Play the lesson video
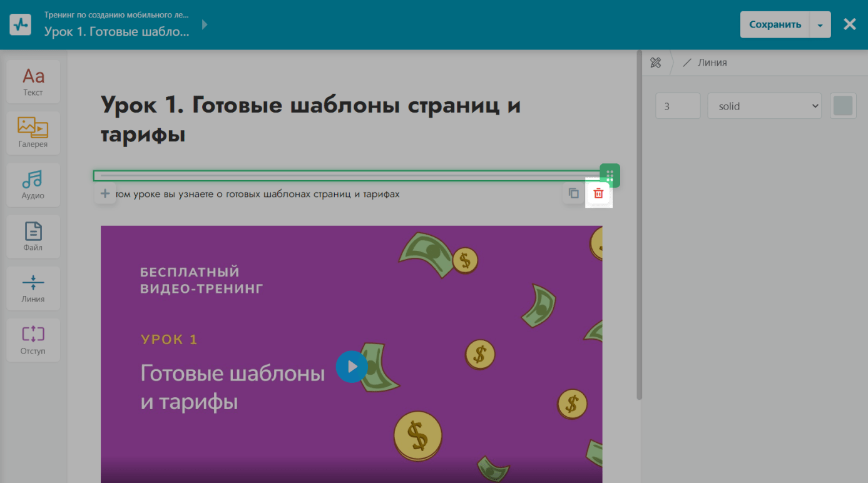Viewport: 868px width, 483px height. [352, 366]
